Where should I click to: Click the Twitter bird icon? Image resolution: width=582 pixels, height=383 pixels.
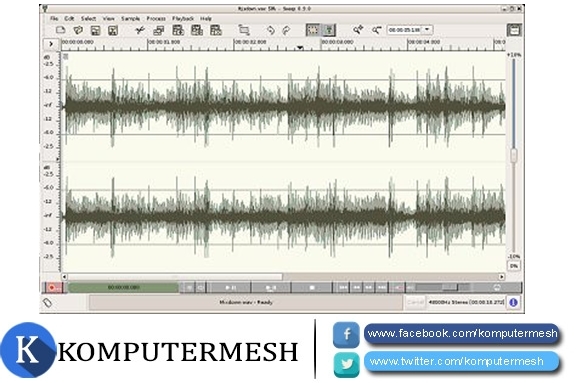[346, 364]
